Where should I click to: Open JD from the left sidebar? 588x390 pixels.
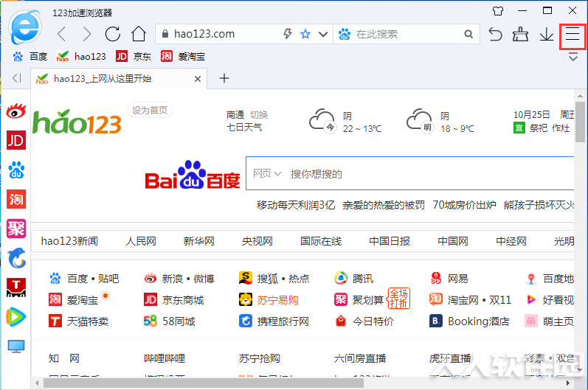[x=16, y=140]
